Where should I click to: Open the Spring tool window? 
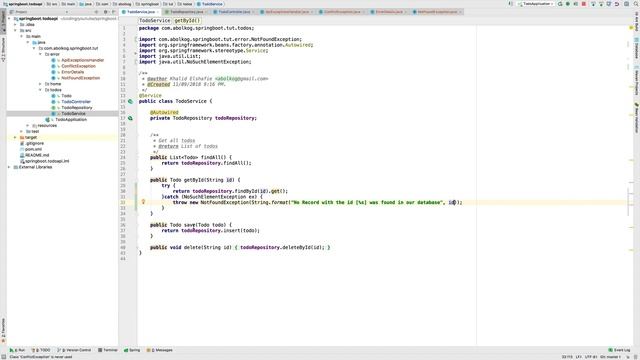pyautogui.click(x=132, y=350)
